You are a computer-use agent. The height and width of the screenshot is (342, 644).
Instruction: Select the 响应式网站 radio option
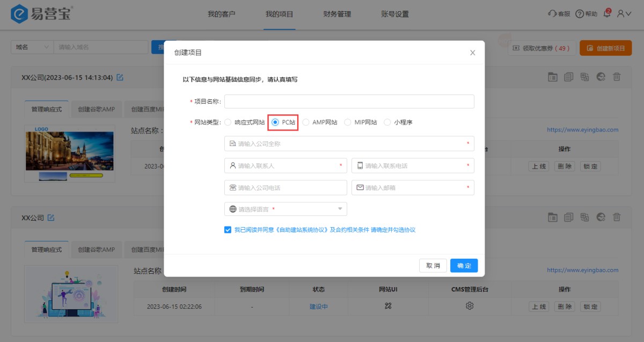[228, 122]
